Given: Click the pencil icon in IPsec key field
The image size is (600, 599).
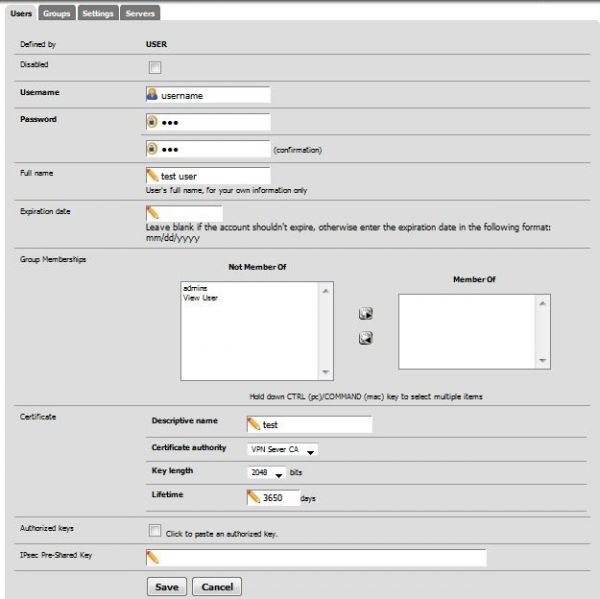Looking at the screenshot, I should [x=152, y=557].
